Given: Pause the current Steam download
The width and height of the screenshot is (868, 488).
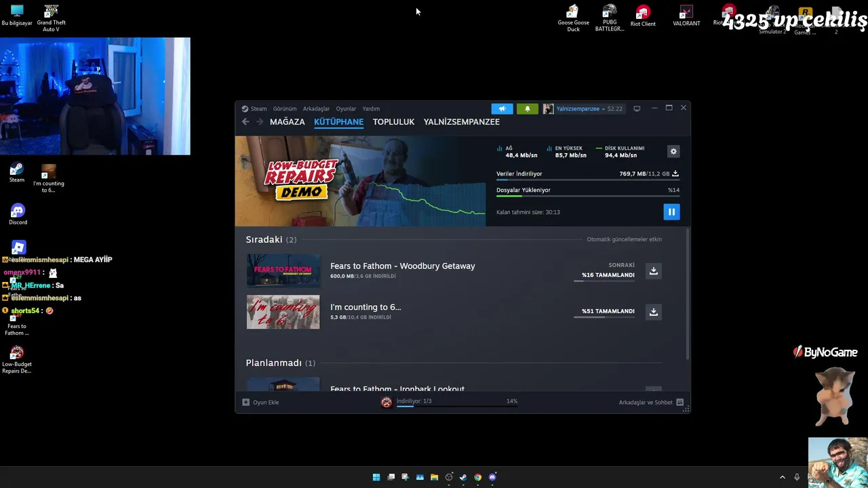Looking at the screenshot, I should click(x=671, y=212).
